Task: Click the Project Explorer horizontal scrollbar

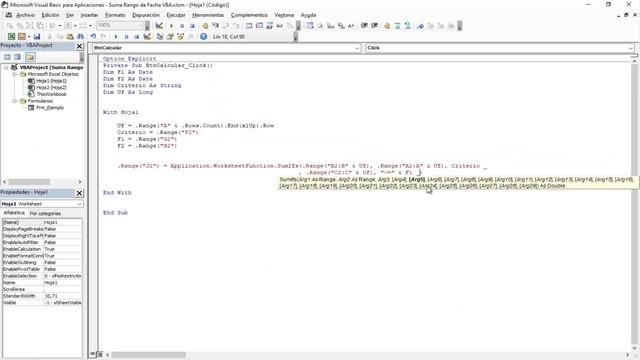Action: pyautogui.click(x=29, y=182)
